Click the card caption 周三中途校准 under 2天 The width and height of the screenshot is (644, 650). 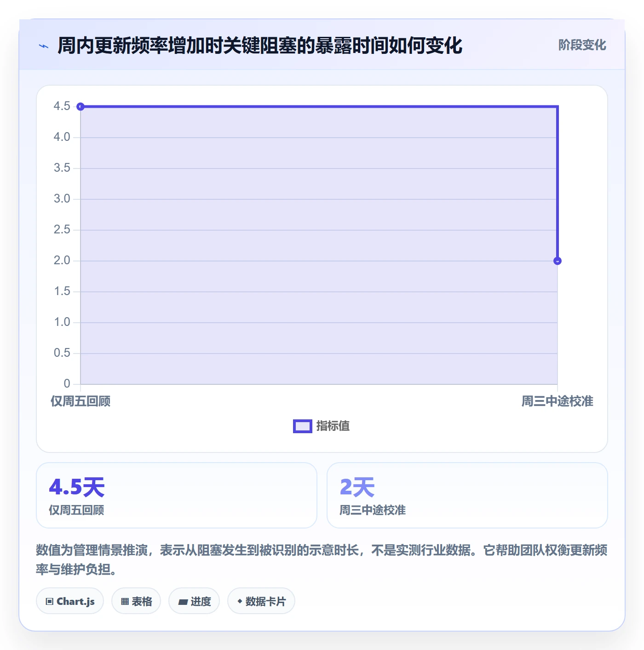[373, 510]
